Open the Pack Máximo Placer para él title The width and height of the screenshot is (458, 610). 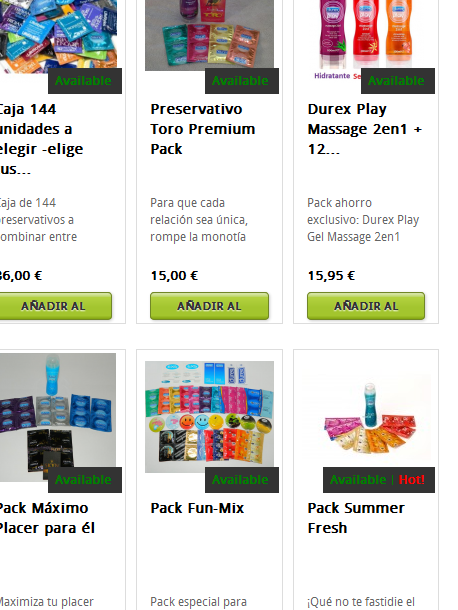click(x=47, y=518)
